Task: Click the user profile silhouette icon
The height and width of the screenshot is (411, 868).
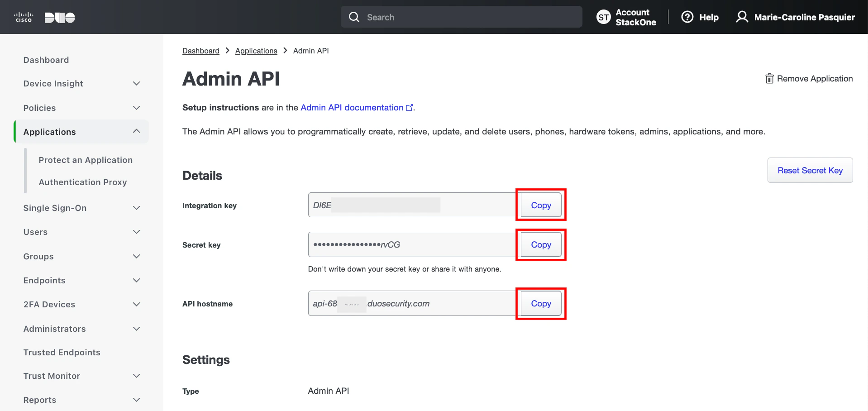Action: point(742,17)
